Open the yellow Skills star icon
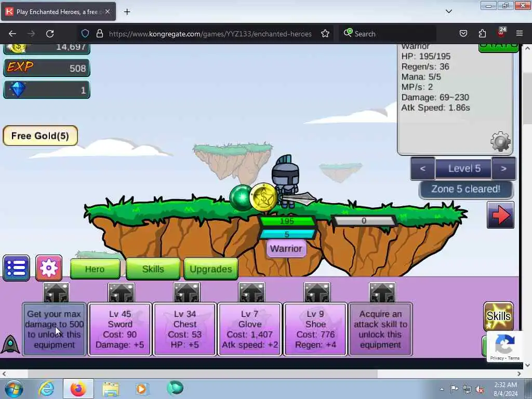 pyautogui.click(x=498, y=316)
